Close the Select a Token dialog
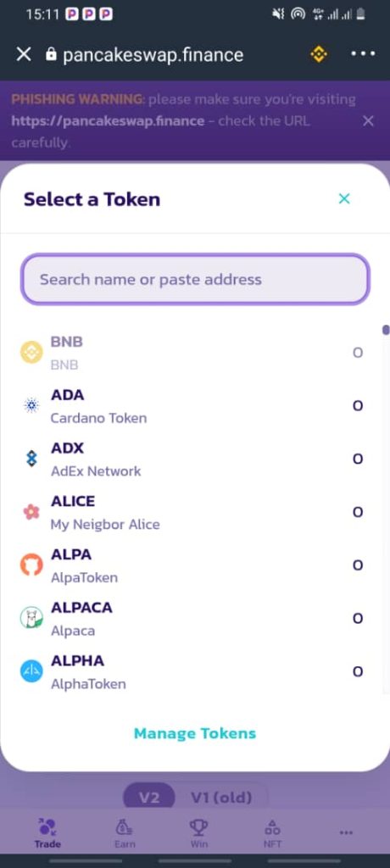390x868 pixels. point(344,198)
